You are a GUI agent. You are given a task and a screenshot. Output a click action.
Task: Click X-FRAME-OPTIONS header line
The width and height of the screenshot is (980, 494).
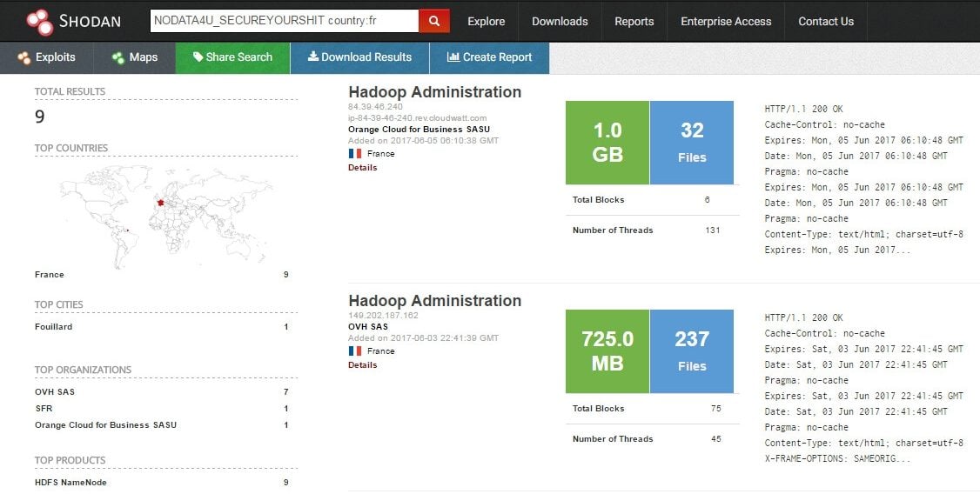point(837,458)
